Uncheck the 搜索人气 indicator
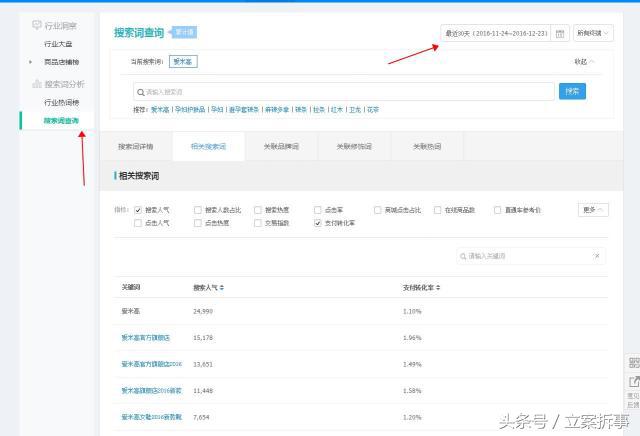 (138, 210)
